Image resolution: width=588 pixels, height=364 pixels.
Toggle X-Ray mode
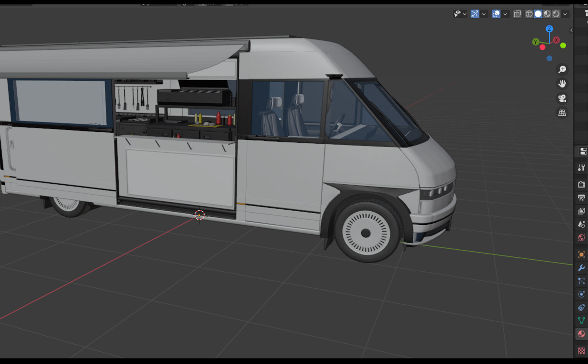coord(517,14)
